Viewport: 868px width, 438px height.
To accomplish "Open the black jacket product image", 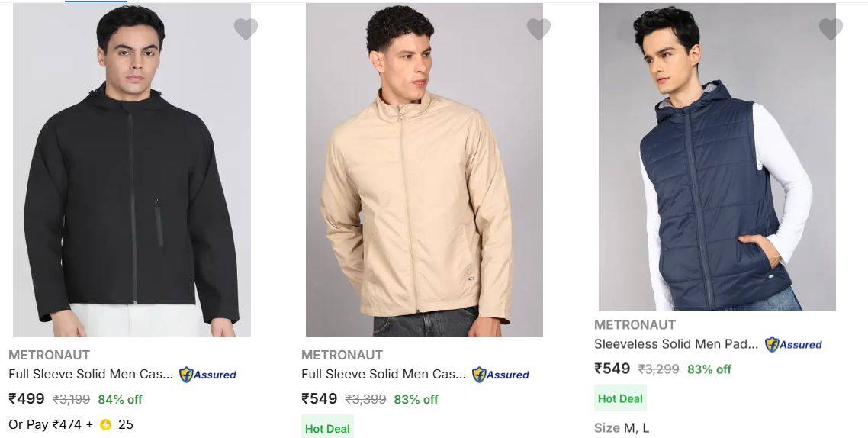I will (132, 169).
